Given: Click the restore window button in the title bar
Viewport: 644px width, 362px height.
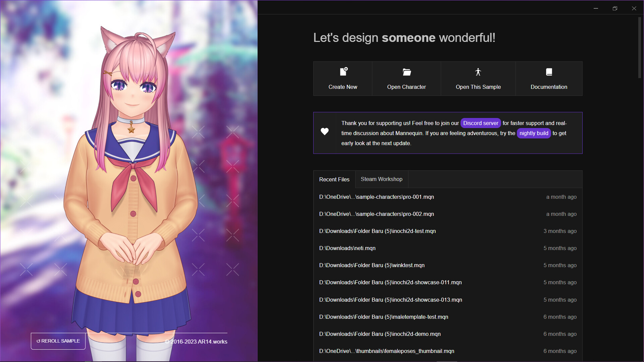Looking at the screenshot, I should (614, 8).
